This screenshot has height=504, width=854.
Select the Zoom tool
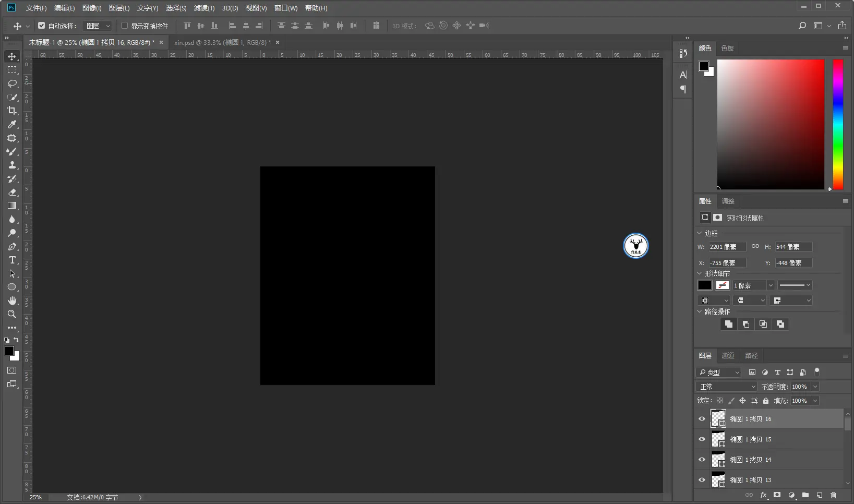point(12,314)
